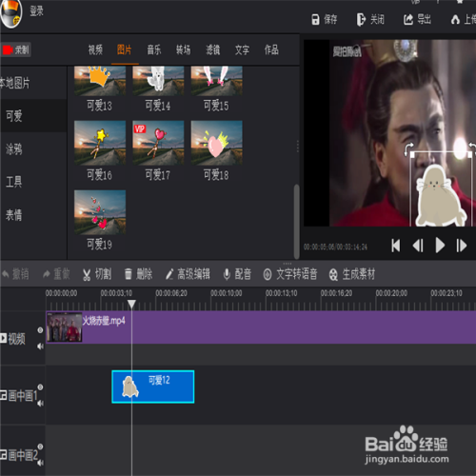Image resolution: width=476 pixels, height=476 pixels.
Task: Open 高级编辑 advanced editing
Action: tap(188, 274)
